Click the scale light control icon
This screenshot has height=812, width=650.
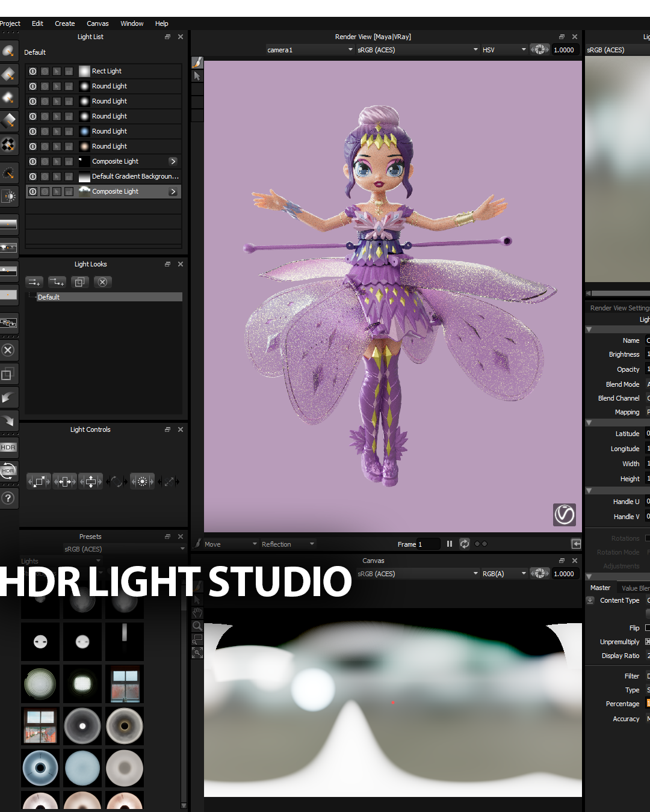click(39, 481)
